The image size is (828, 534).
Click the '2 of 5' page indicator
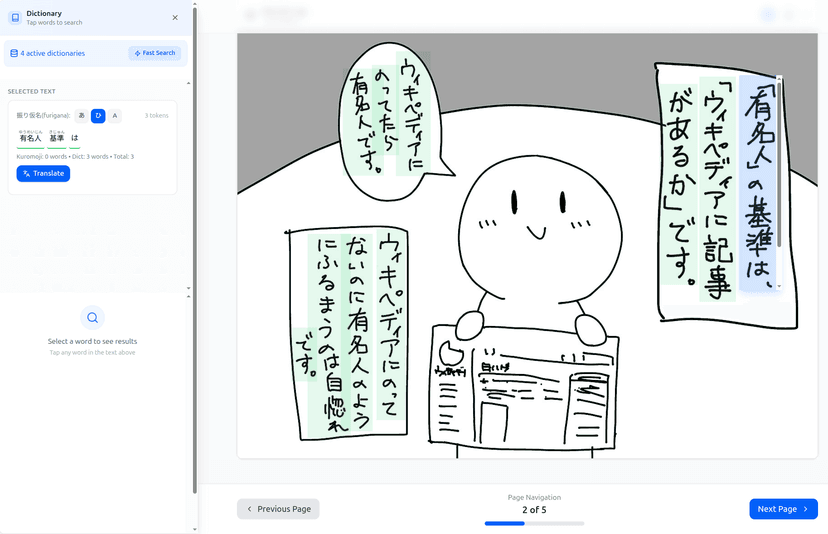coord(534,510)
